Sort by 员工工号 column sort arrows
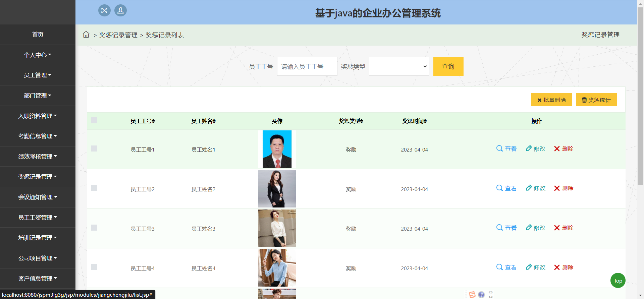The width and height of the screenshot is (644, 299). tap(153, 121)
